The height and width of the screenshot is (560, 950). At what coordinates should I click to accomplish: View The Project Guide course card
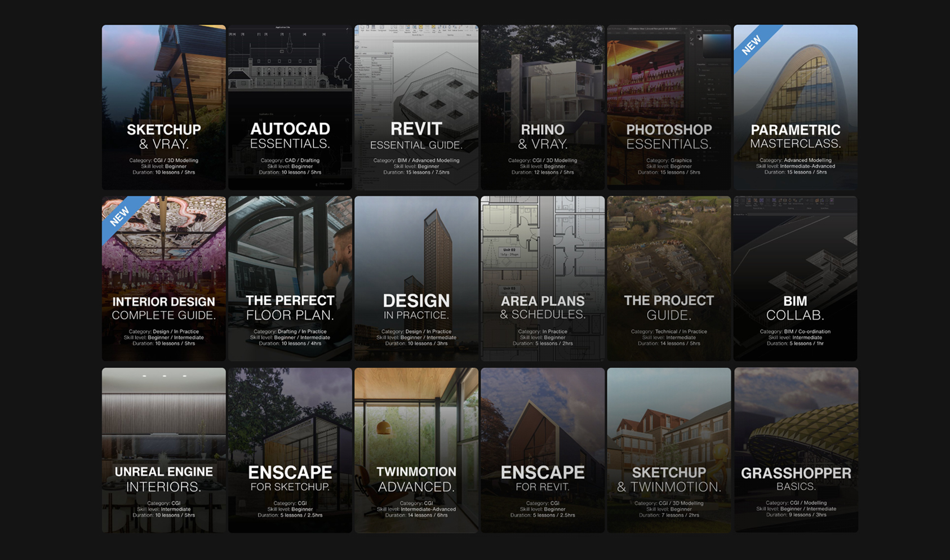point(668,278)
